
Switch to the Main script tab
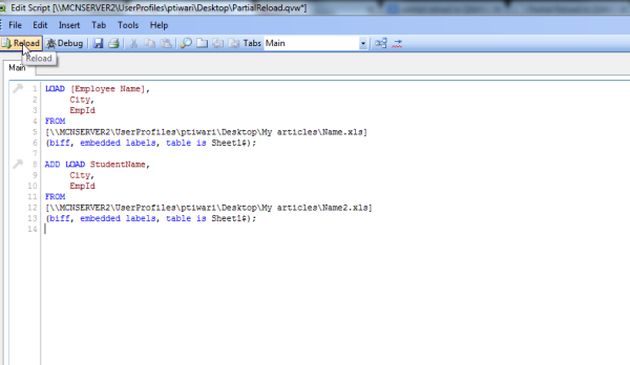[x=17, y=68]
